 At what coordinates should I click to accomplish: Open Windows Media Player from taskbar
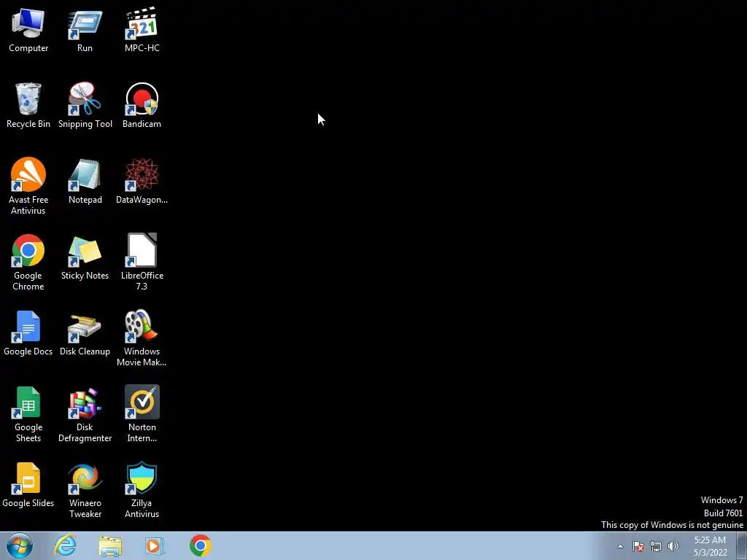click(x=155, y=545)
